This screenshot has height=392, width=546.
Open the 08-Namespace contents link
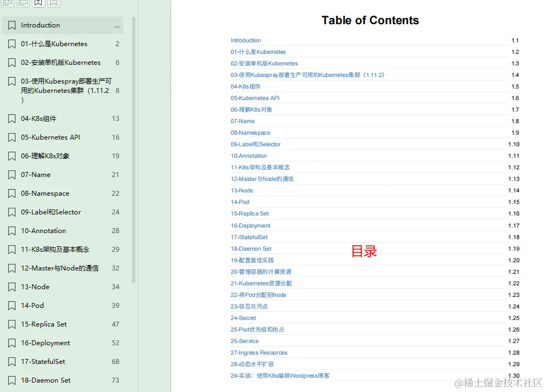[x=250, y=132]
